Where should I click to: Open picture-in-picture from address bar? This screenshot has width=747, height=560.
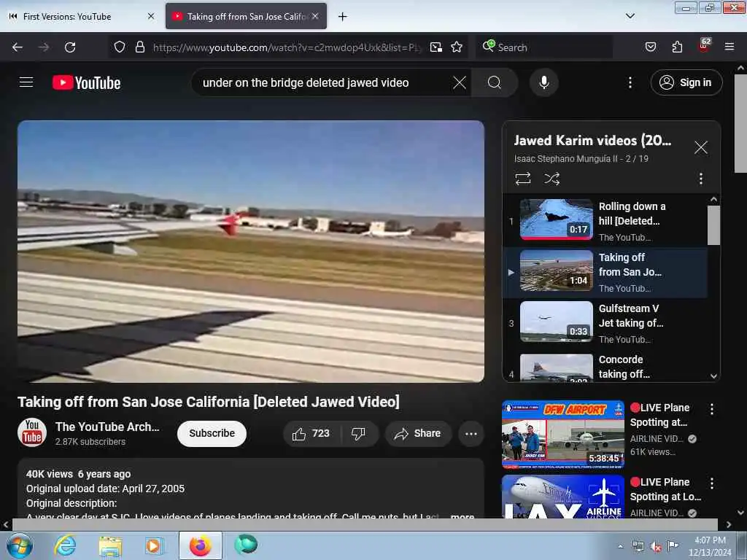[436, 47]
